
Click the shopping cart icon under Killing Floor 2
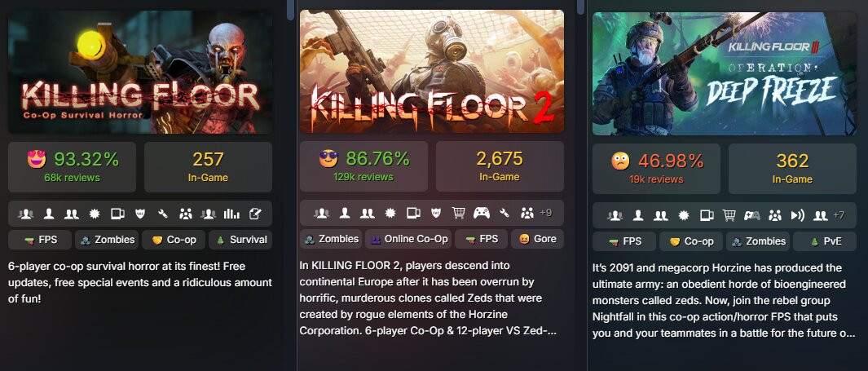click(x=459, y=213)
